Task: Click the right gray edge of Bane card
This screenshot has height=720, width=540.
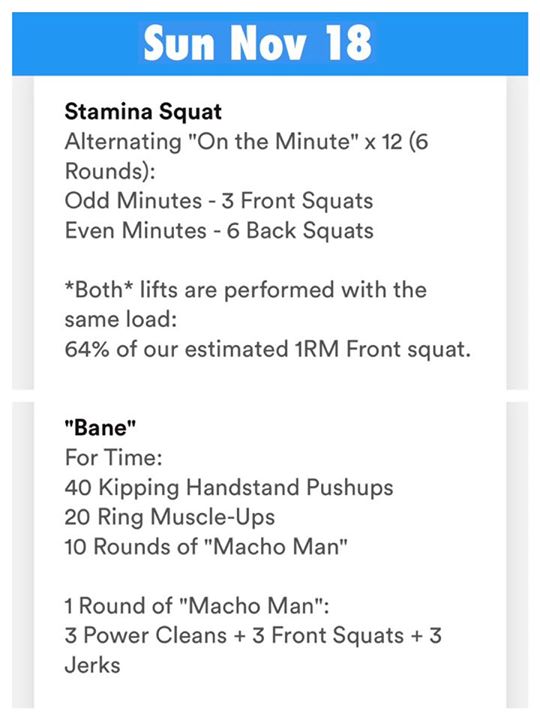Action: [517, 555]
